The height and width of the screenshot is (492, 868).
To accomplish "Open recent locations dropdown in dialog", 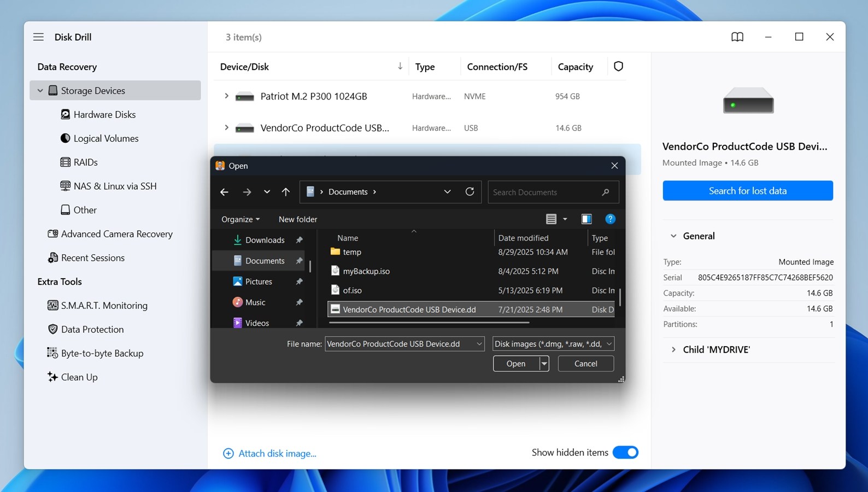I will [x=267, y=192].
